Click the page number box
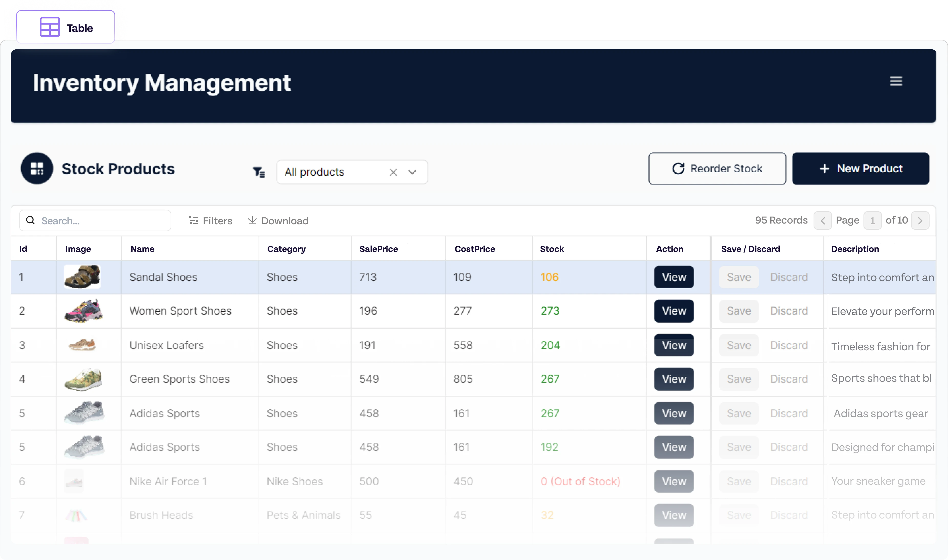 [x=872, y=221]
